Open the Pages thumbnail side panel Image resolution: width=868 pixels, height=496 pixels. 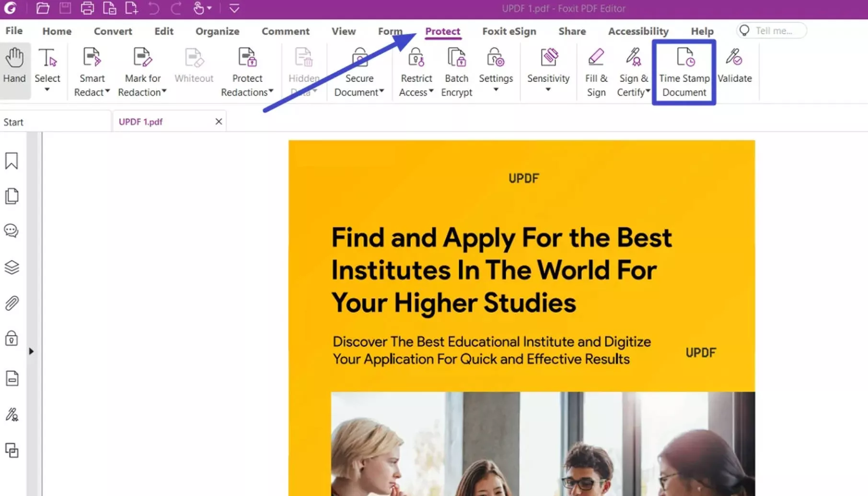click(x=12, y=196)
